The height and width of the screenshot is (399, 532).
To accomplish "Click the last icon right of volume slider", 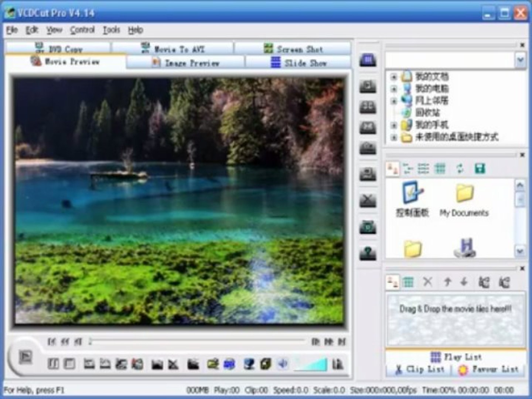I will [x=338, y=364].
